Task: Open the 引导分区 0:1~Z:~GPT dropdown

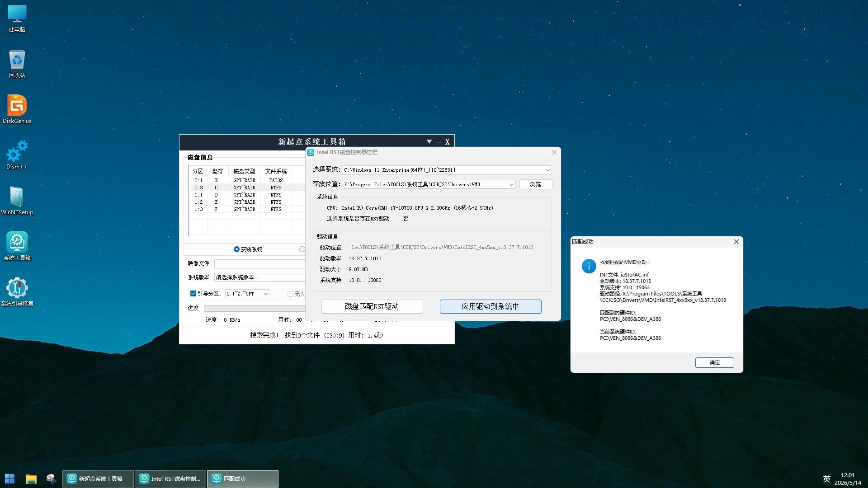Action: pyautogui.click(x=248, y=294)
